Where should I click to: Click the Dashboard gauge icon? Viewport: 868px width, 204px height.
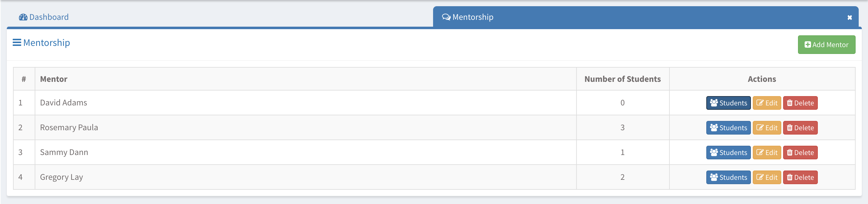23,17
